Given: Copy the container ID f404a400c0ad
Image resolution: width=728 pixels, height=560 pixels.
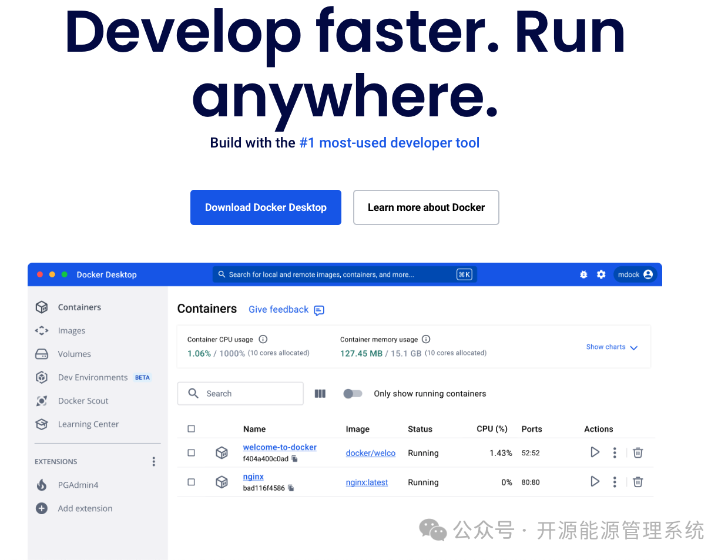Looking at the screenshot, I should click(x=294, y=459).
